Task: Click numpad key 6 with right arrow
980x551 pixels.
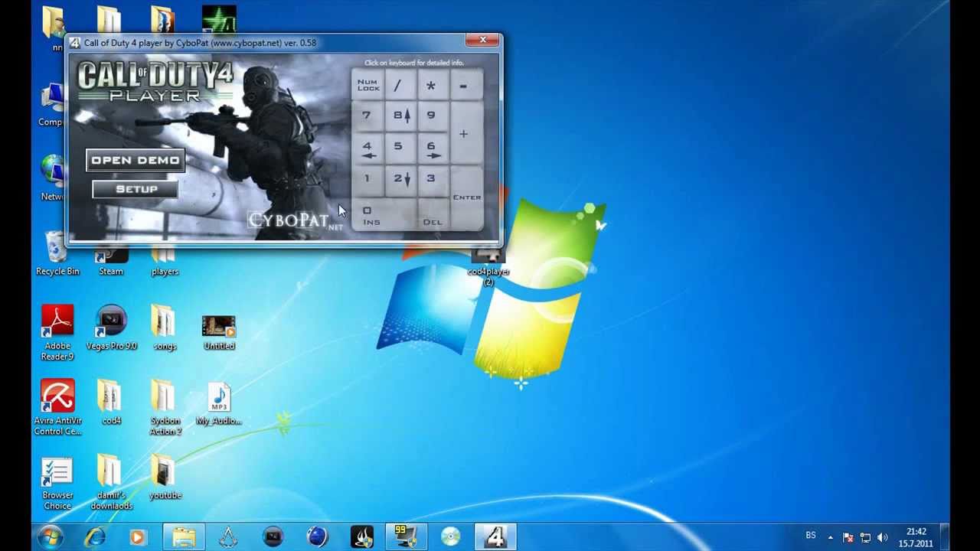Action: click(x=432, y=148)
